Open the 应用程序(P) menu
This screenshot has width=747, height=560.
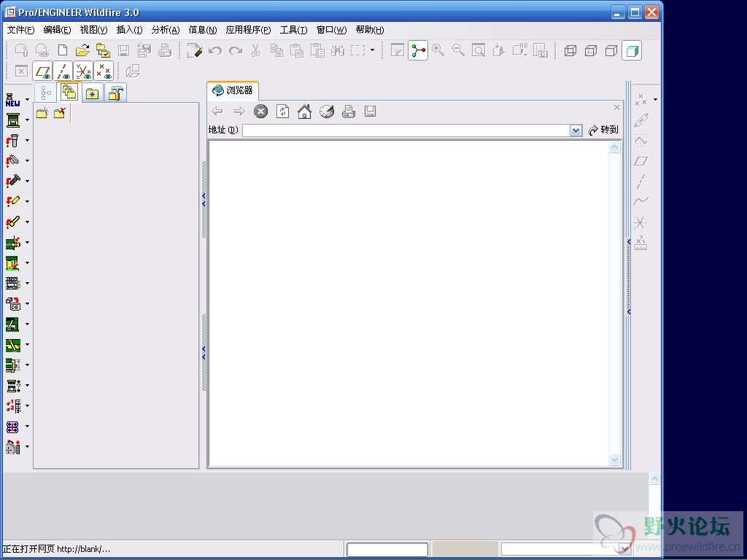tap(248, 29)
